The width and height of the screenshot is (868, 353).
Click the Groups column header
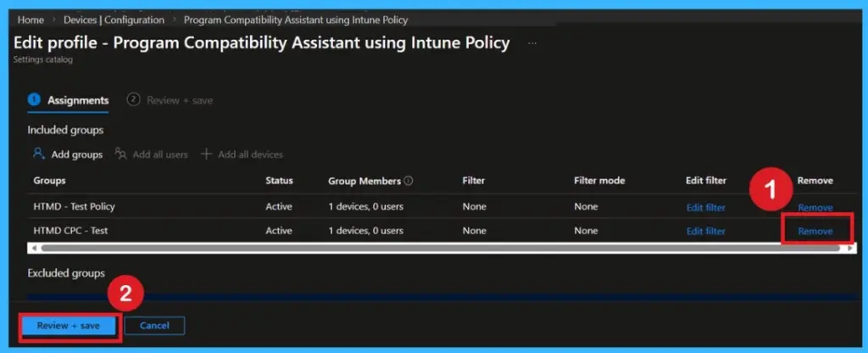49,181
